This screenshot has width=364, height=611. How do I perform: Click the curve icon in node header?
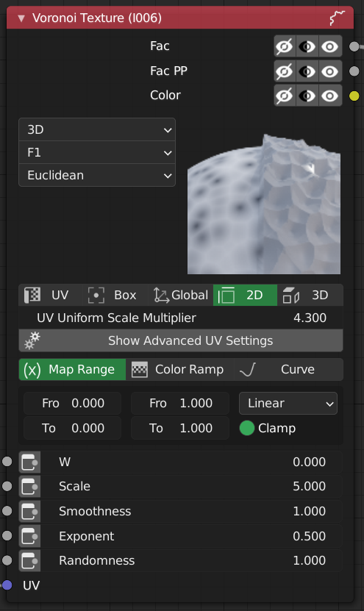tap(337, 18)
